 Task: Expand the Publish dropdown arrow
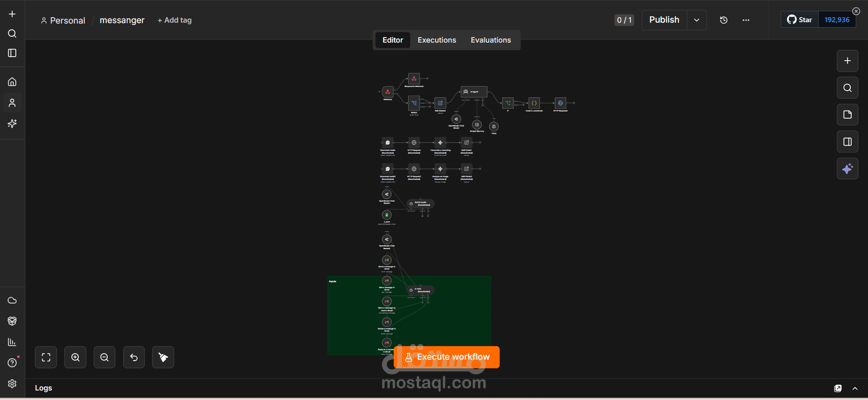pyautogui.click(x=697, y=20)
